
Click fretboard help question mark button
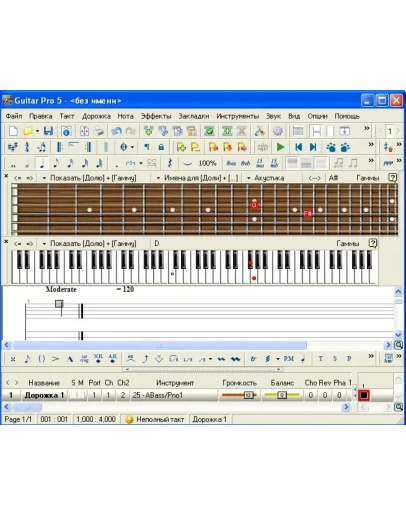(393, 178)
